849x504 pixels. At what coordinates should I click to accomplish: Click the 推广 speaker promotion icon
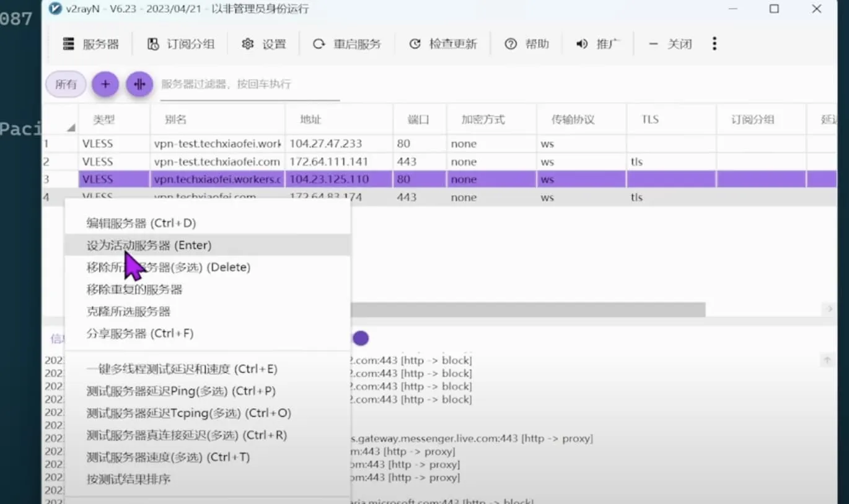click(582, 44)
